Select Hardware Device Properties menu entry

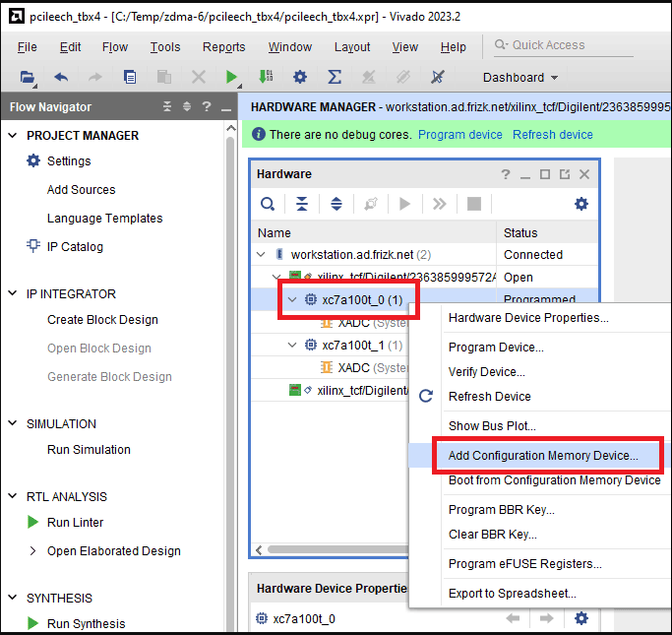click(528, 318)
